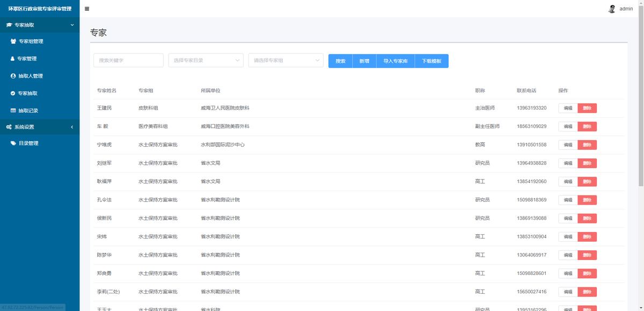The width and height of the screenshot is (644, 311).
Task: Delete the 孔令法 row
Action: pos(587,200)
